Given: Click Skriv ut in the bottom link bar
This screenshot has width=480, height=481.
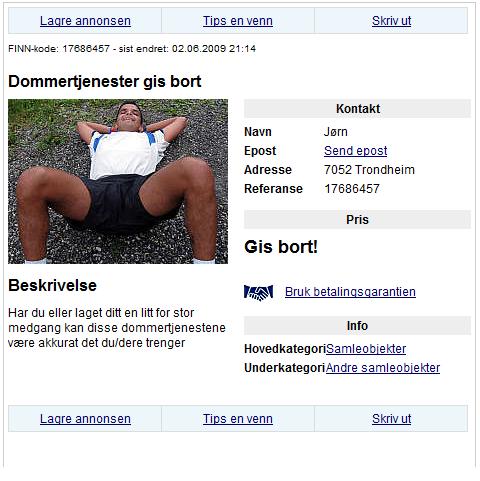Looking at the screenshot, I should [x=391, y=419].
